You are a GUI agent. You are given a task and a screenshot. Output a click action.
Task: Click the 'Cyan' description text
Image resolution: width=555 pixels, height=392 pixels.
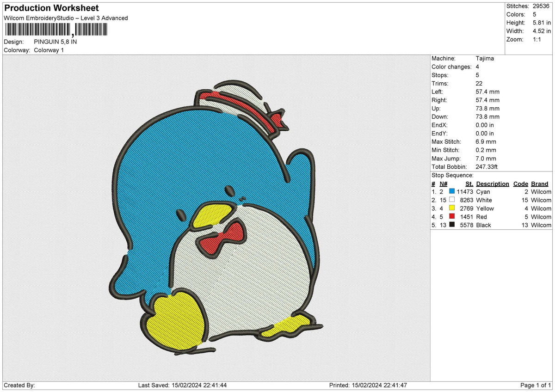(x=483, y=191)
